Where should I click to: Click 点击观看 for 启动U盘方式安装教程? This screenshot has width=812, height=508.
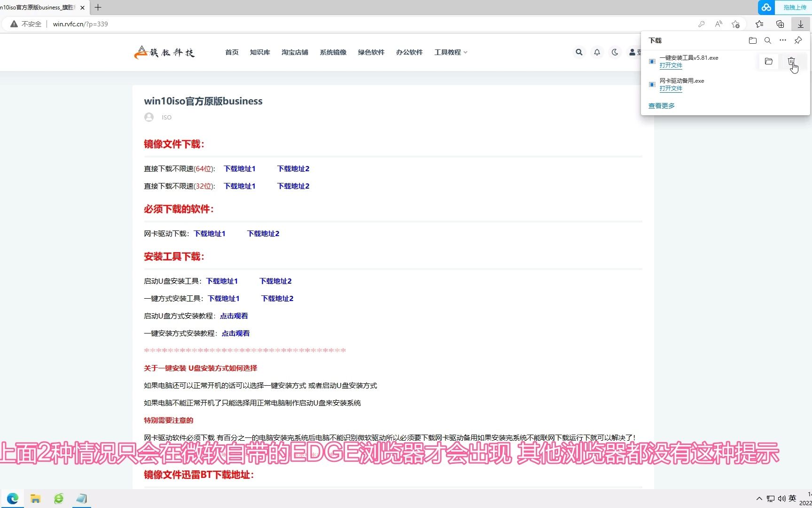(234, 316)
